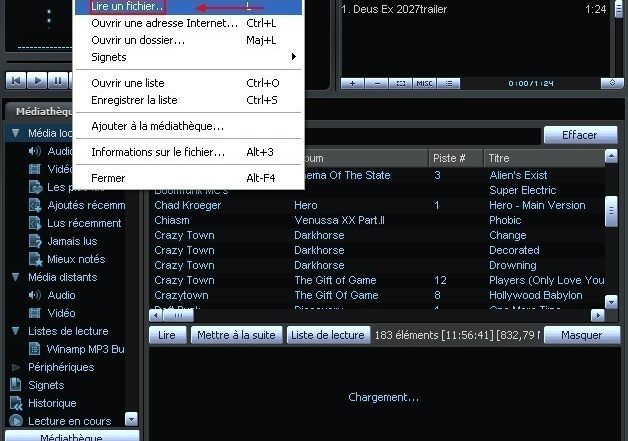Click the Signets bookmark icon in sidebar

[x=15, y=385]
